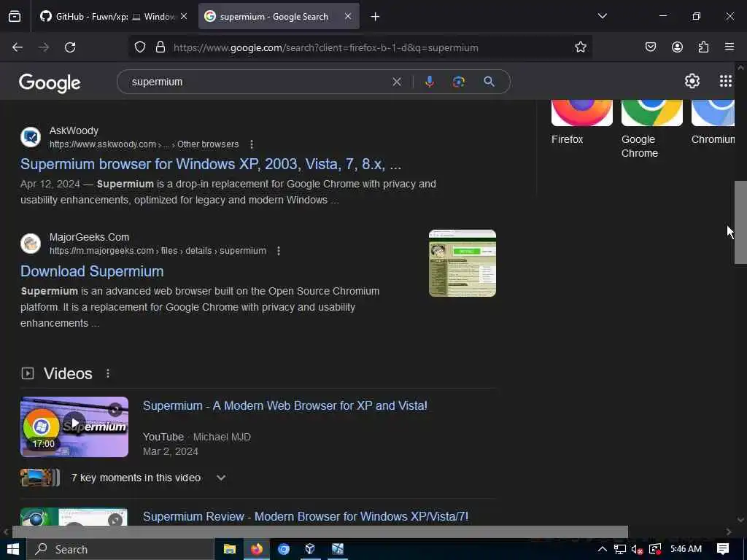Open network status tray icon
The height and width of the screenshot is (560, 747).
point(620,549)
